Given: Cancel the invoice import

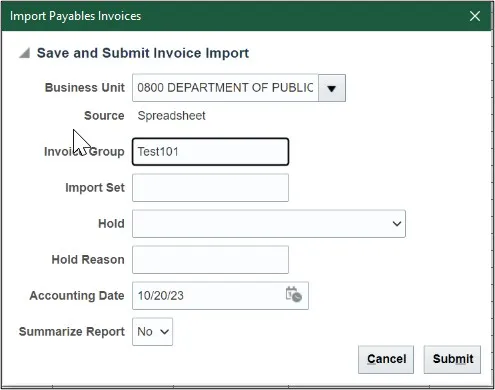Looking at the screenshot, I should pos(386,359).
